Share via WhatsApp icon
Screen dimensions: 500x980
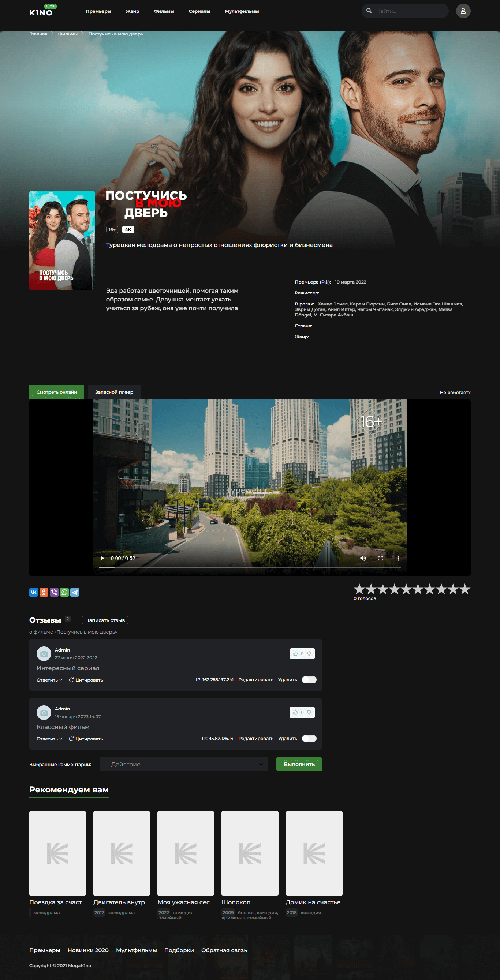pyautogui.click(x=64, y=592)
